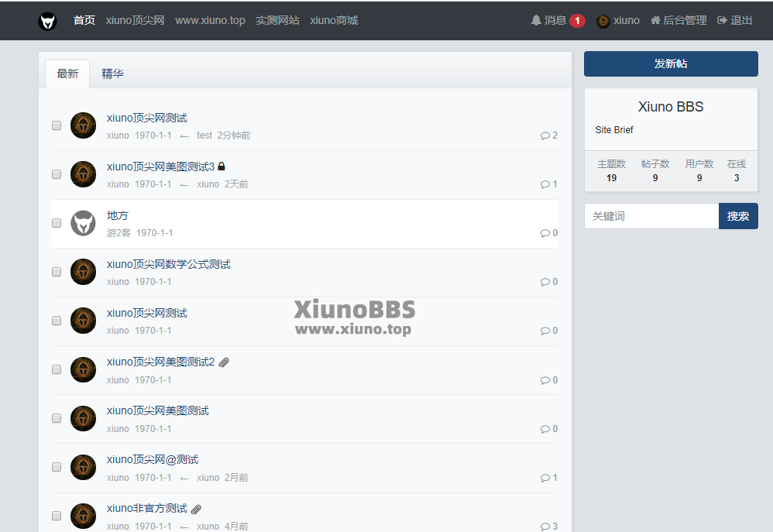Click the 用户数 9 statistic
773x532 pixels.
click(x=699, y=170)
